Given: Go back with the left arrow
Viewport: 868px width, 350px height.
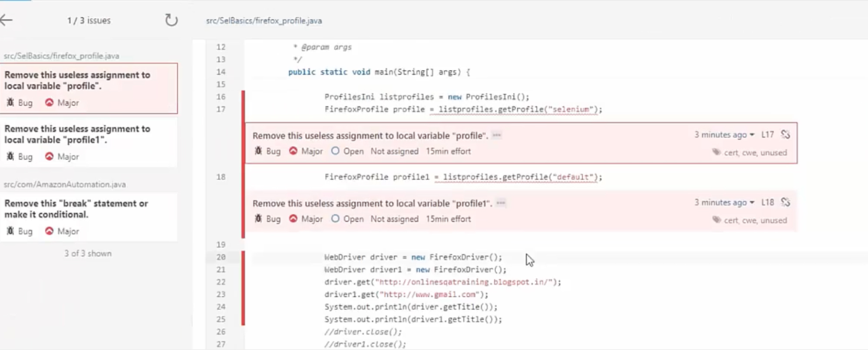Looking at the screenshot, I should pyautogui.click(x=7, y=20).
